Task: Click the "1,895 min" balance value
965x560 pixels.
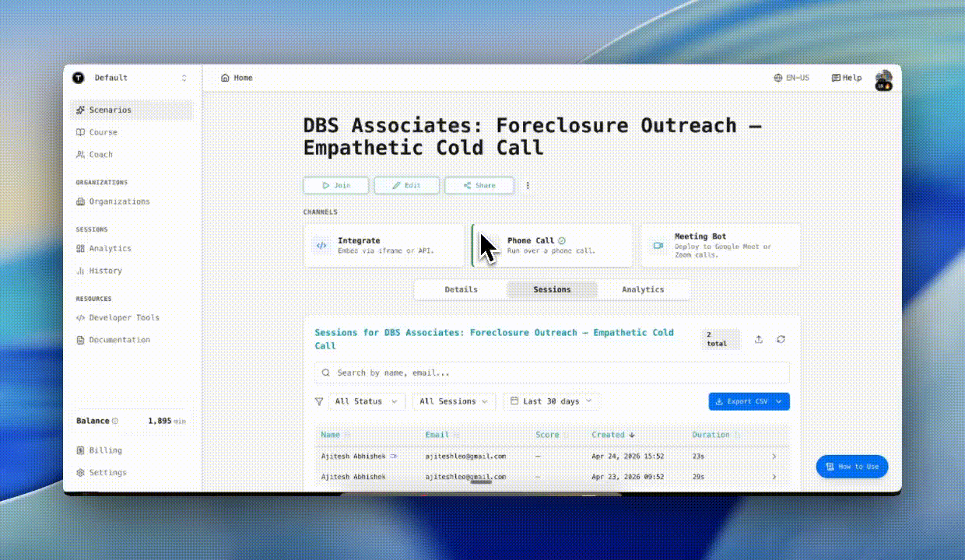Action: click(167, 421)
